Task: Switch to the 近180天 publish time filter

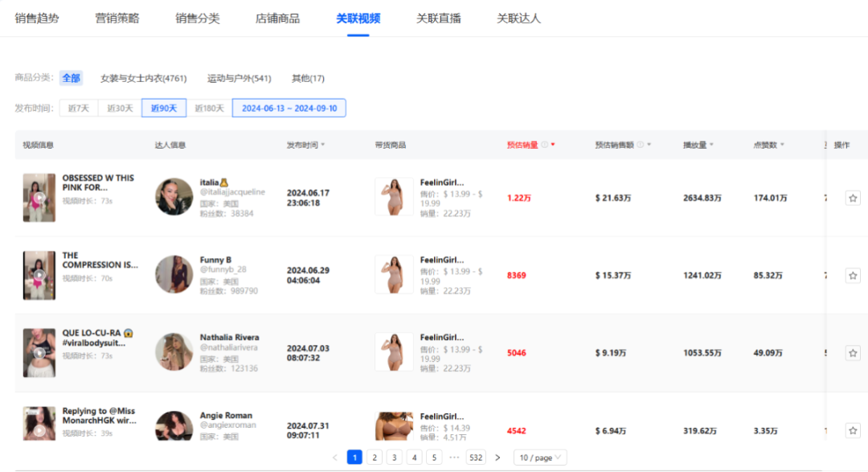Action: (208, 107)
